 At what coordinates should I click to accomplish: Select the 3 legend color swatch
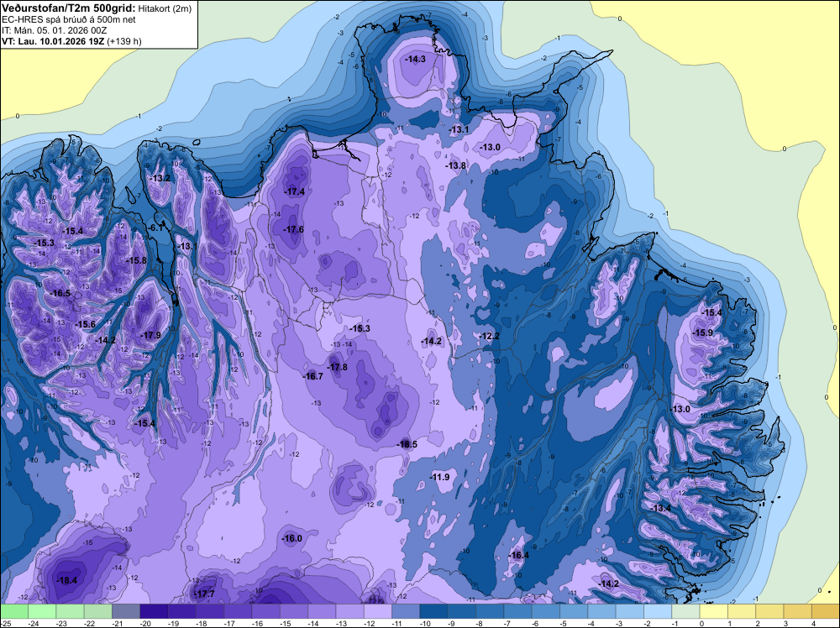coord(798,611)
